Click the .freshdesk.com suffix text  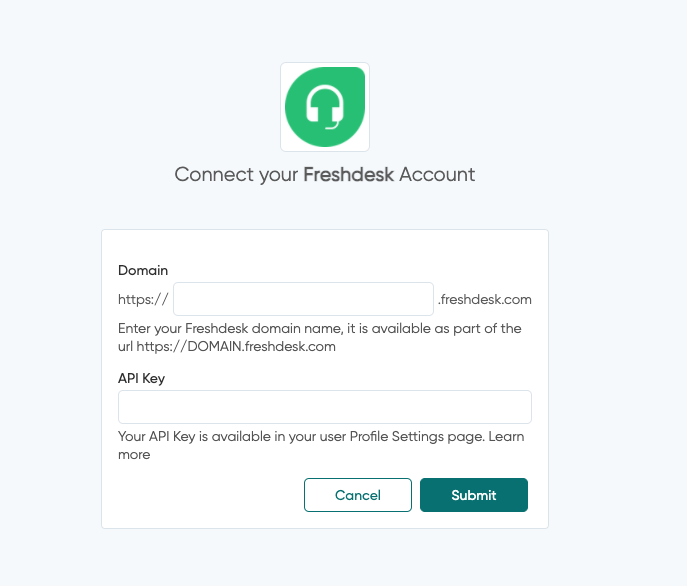click(485, 299)
